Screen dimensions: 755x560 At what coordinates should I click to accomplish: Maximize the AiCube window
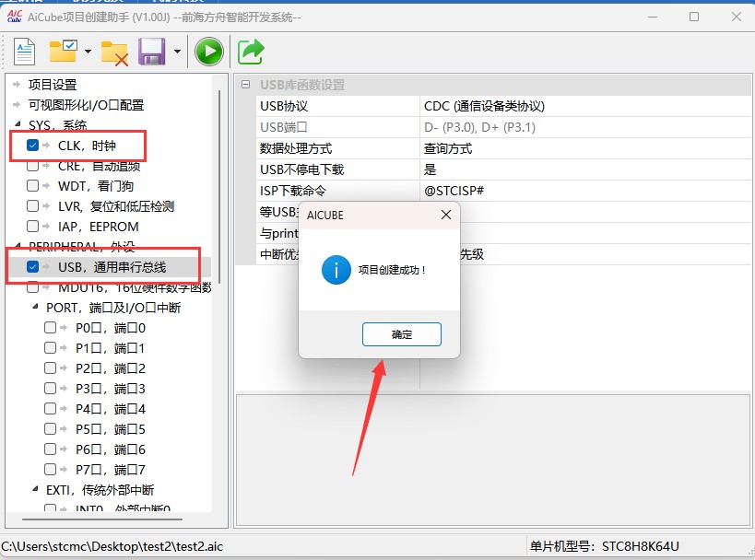click(x=694, y=17)
